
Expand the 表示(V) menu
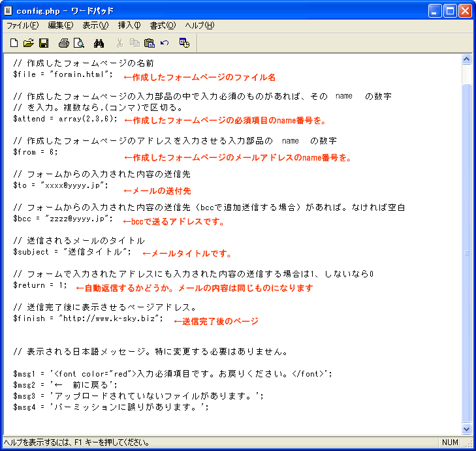click(x=95, y=25)
